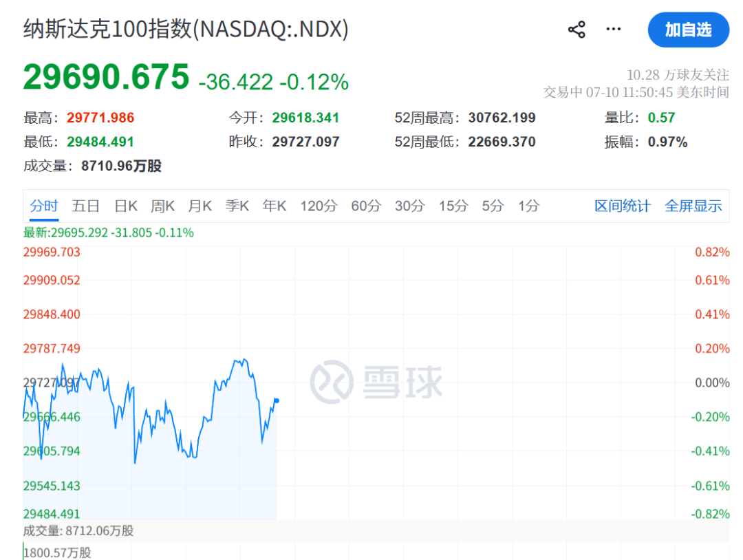Click the 昨收 value 29727.097

pyautogui.click(x=305, y=142)
